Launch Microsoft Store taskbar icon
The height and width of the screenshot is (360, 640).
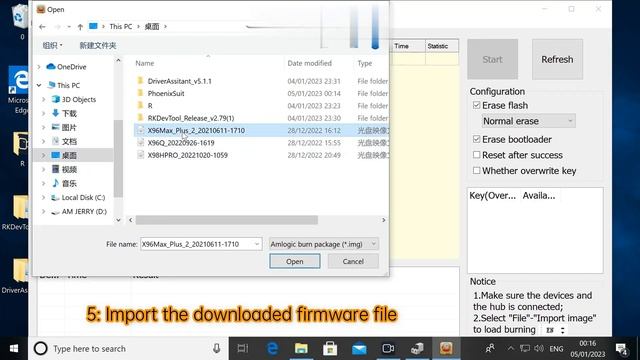click(x=330, y=349)
